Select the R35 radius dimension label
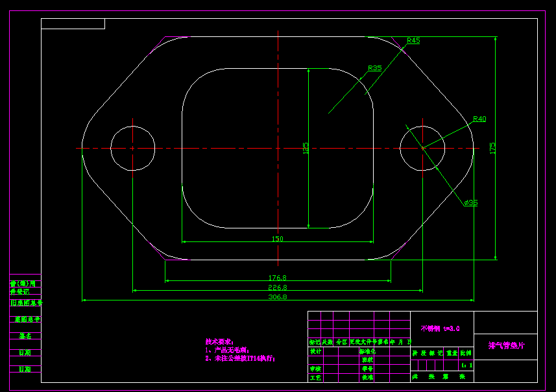 pyautogui.click(x=375, y=67)
